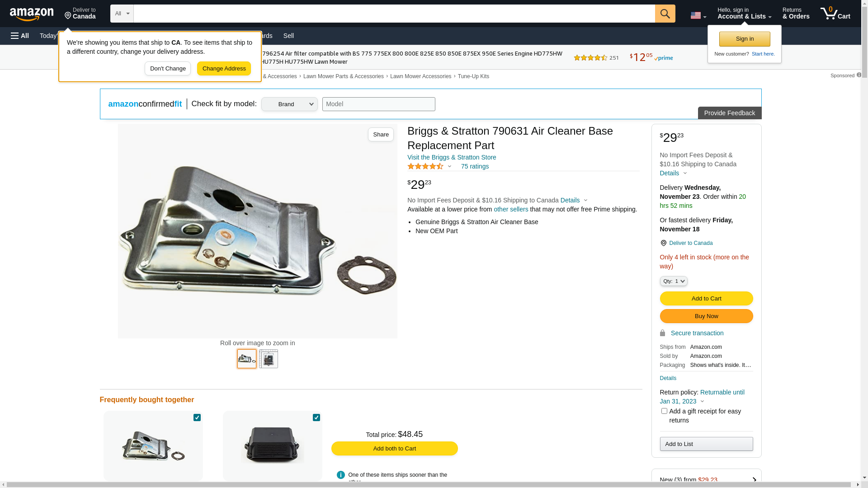Open the Visit the Briggs & Stratton Store link
The image size is (868, 488).
coord(452,157)
